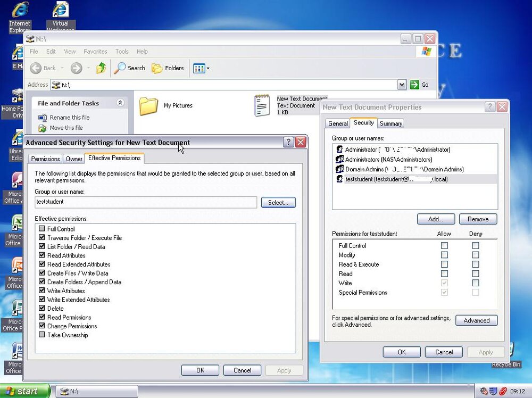Click help question mark in Advanced Security dialog
Screen dimensions: 532x398
288,142
